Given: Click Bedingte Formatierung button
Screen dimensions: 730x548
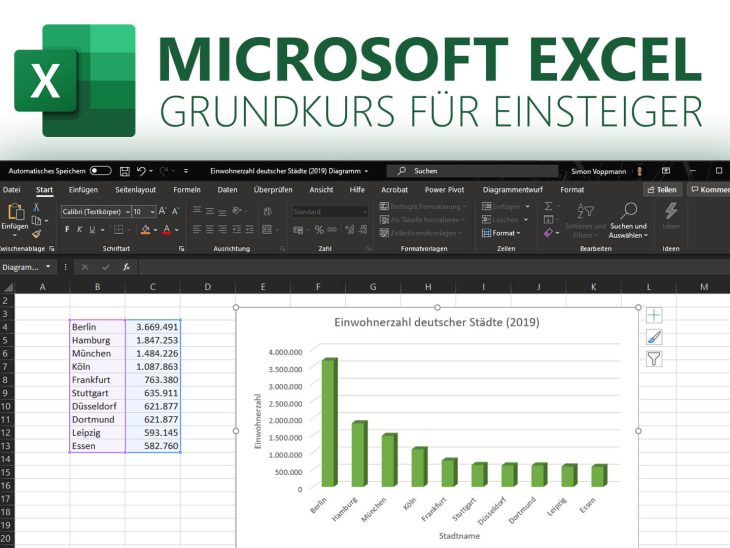Looking at the screenshot, I should [x=423, y=206].
